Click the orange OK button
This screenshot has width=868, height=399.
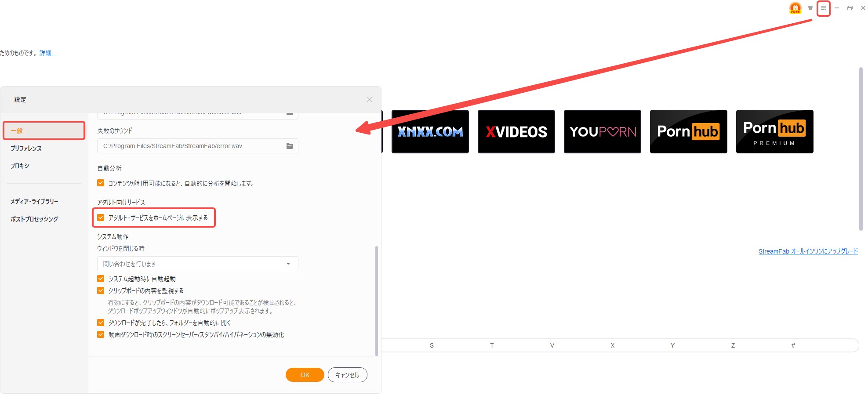[x=305, y=375]
